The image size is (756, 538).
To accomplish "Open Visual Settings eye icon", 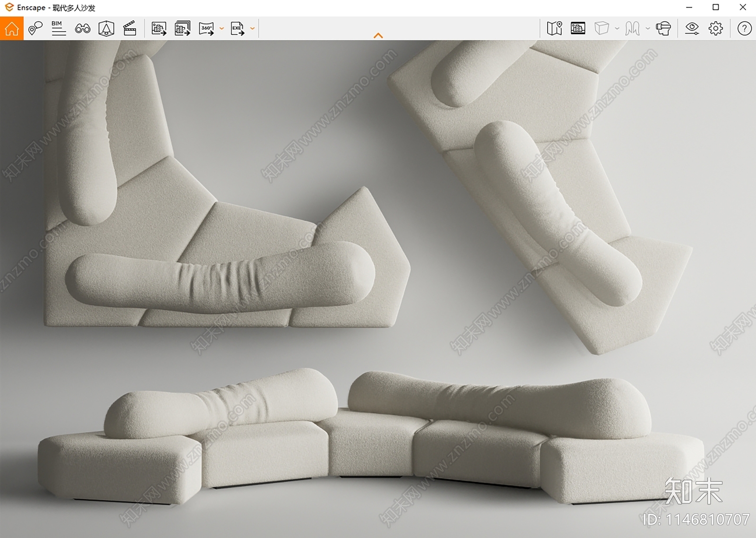I will point(692,28).
